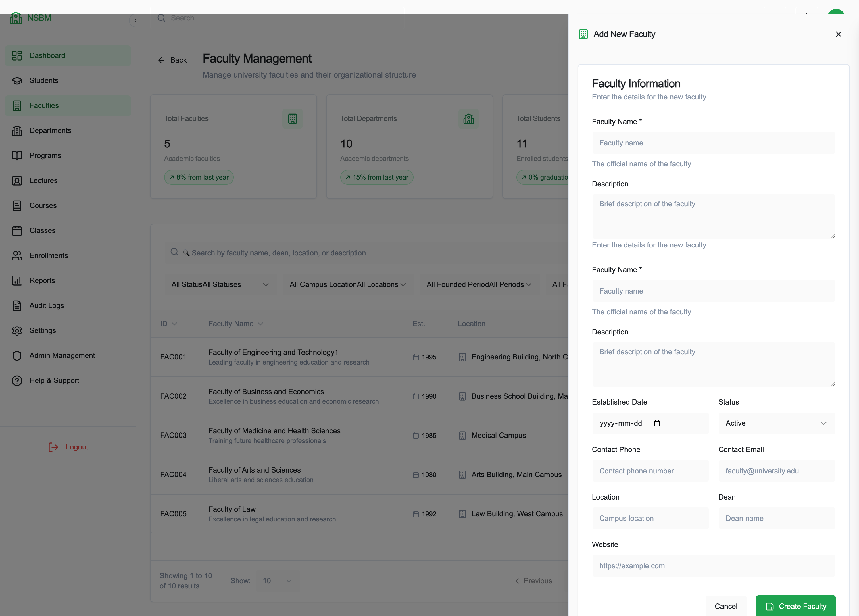This screenshot has height=616, width=859.
Task: Open the Status dropdown showing Active
Action: click(776, 423)
